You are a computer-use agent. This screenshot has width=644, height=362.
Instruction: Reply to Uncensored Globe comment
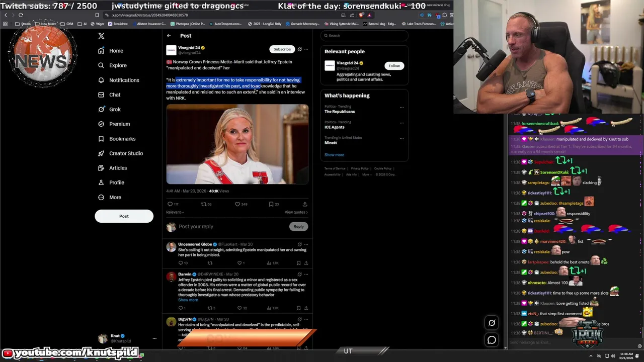[x=181, y=263]
